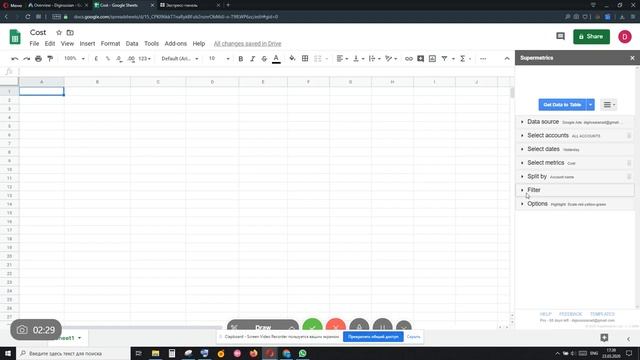Open arrow beside Get Data to Table
This screenshot has width=640, height=360.
[590, 105]
